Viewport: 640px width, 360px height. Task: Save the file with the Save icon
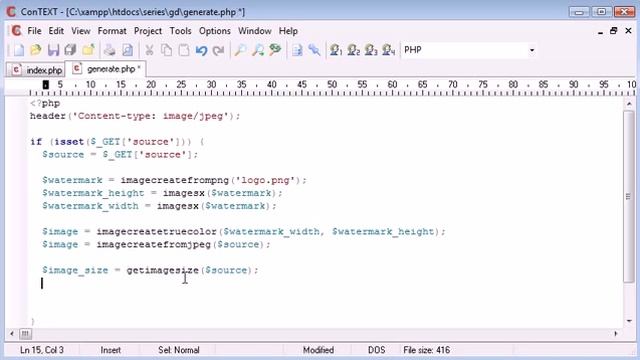pyautogui.click(x=53, y=50)
